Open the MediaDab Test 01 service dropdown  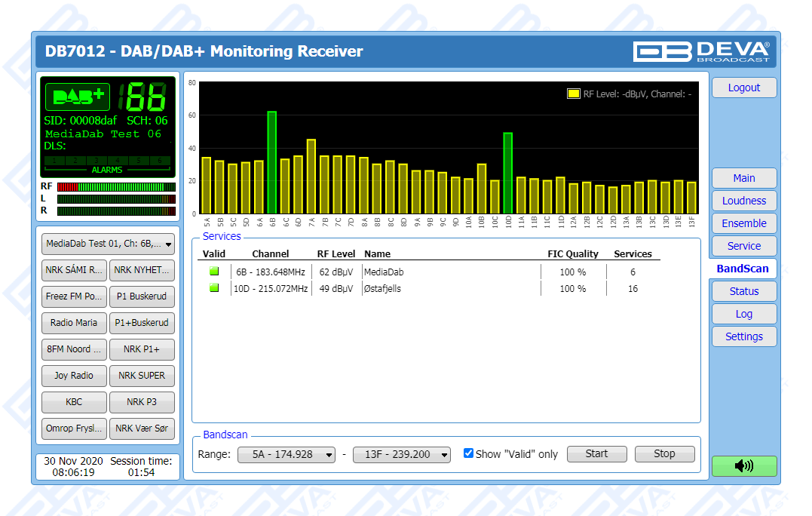(108, 244)
